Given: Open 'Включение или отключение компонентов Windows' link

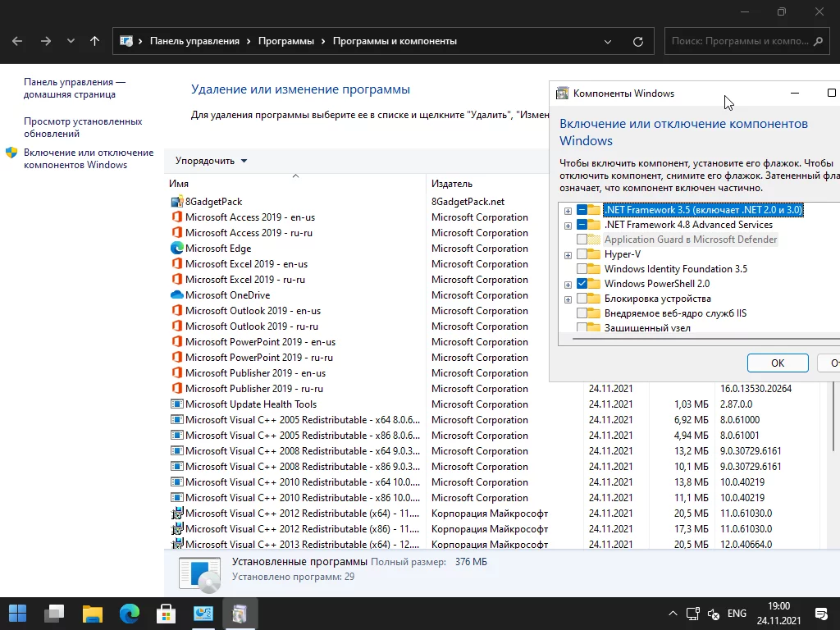Looking at the screenshot, I should (x=89, y=158).
